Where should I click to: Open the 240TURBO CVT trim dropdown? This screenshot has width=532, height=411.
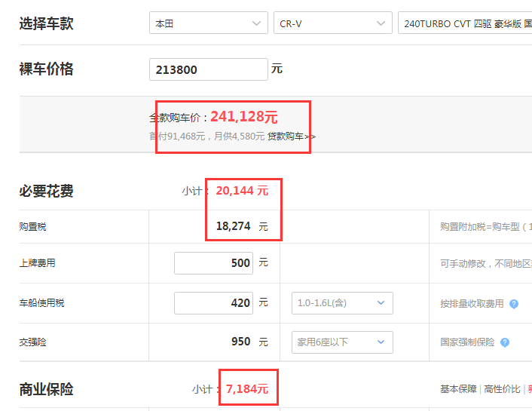click(x=465, y=23)
